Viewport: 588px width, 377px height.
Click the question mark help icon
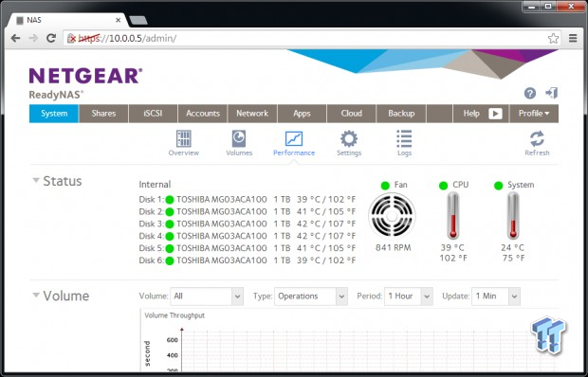pos(530,93)
